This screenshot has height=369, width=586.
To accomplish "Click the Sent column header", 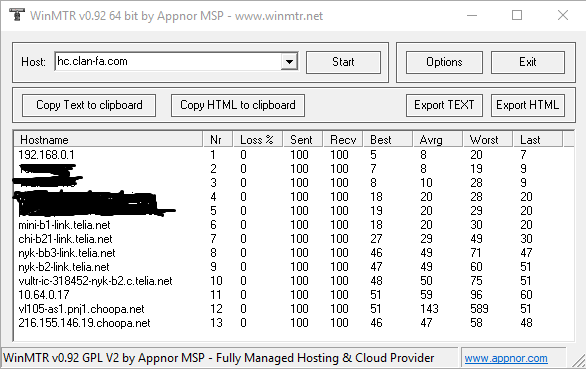I will (x=303, y=139).
